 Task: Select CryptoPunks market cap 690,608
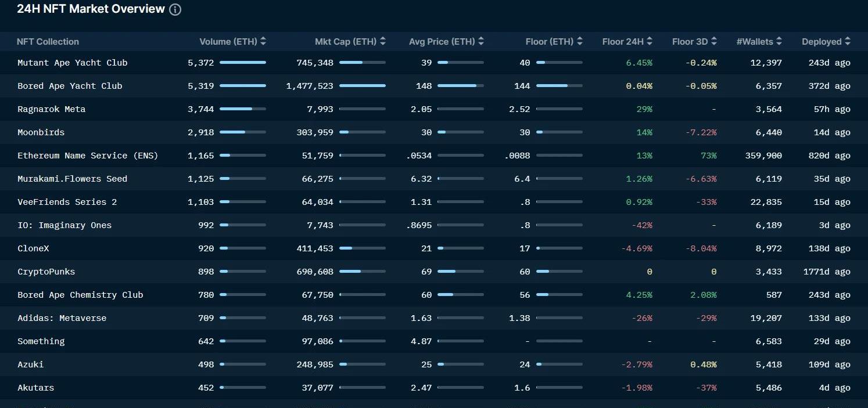coord(315,272)
